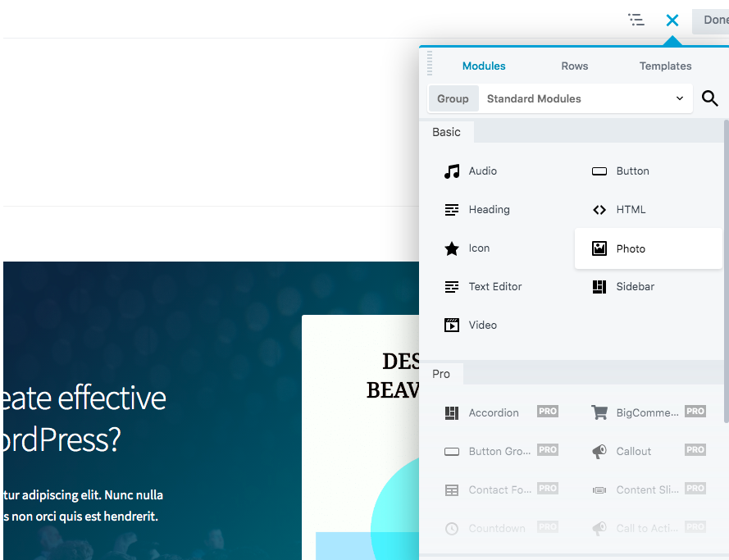Pick the Heading module
Screen dimensions: 729x560
click(489, 210)
